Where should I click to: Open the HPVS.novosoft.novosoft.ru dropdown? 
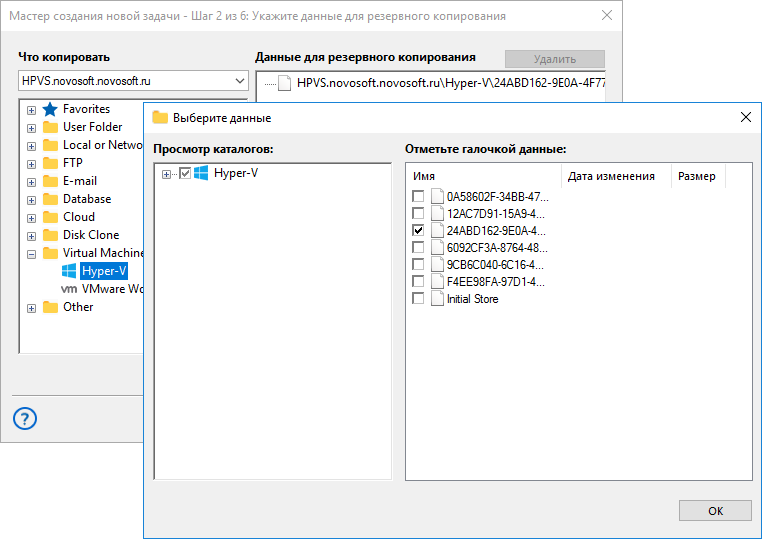pyautogui.click(x=240, y=81)
